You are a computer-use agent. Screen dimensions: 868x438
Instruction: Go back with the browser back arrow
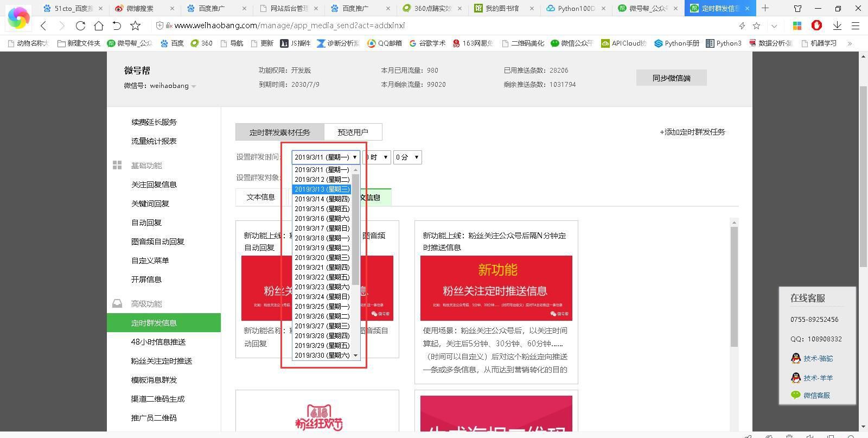point(44,26)
